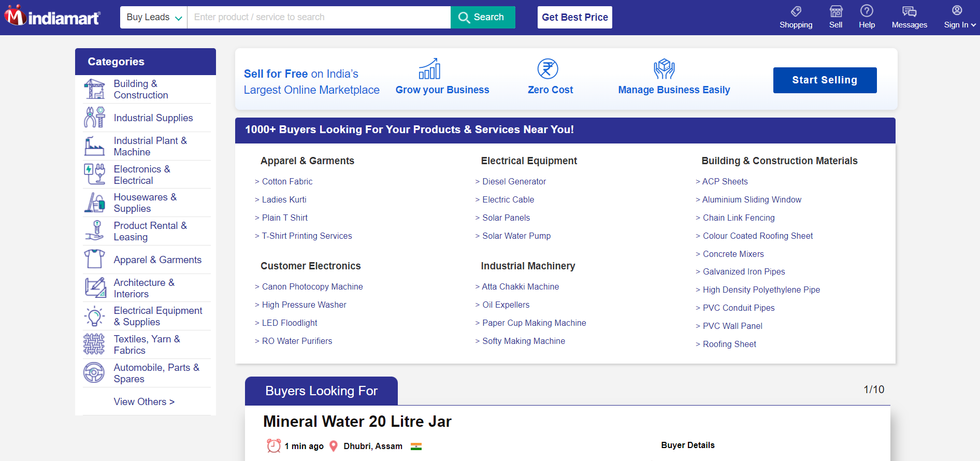
Task: Open the RO Water Purifiers link
Action: pos(297,341)
